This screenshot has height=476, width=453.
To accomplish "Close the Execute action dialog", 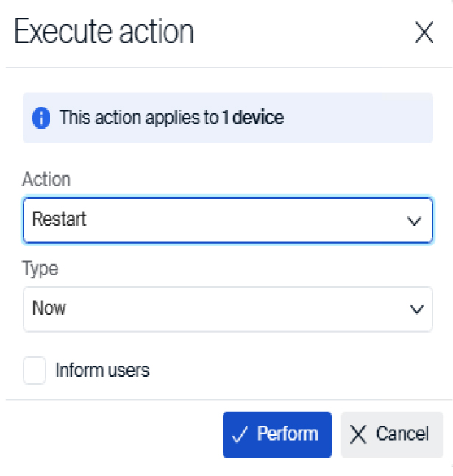I will pyautogui.click(x=424, y=33).
